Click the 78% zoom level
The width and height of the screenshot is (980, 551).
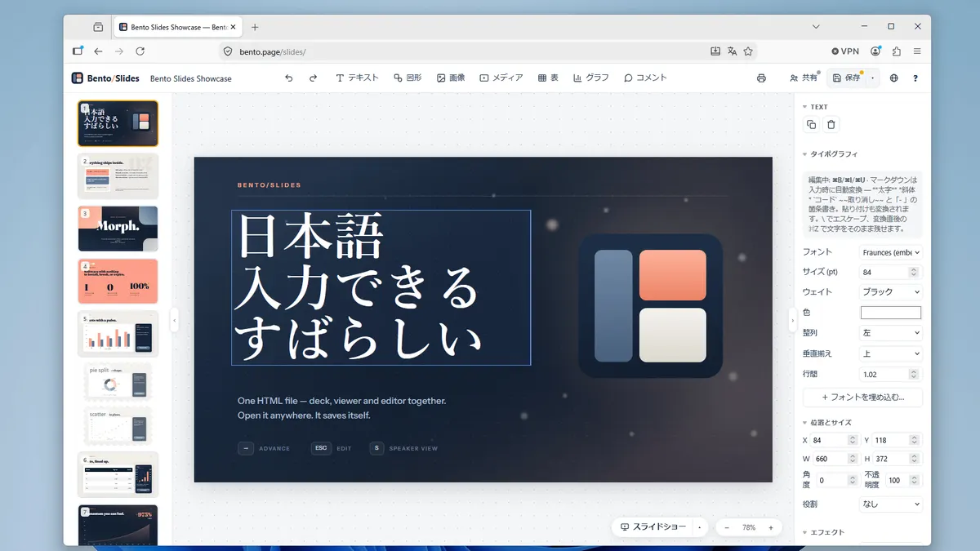(x=749, y=527)
